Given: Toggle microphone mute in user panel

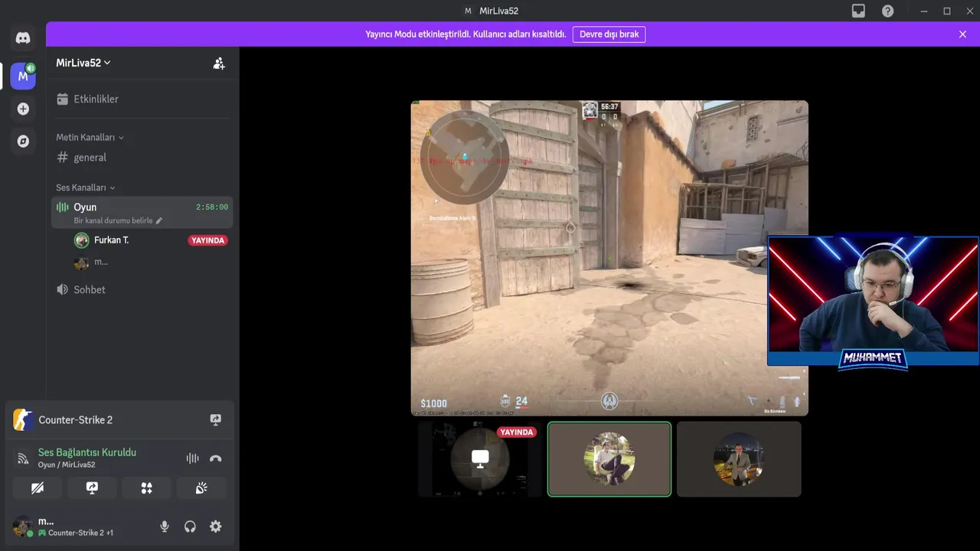Looking at the screenshot, I should click(x=164, y=527).
